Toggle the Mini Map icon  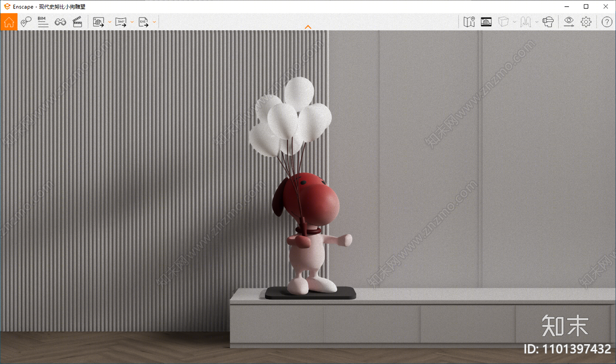(469, 22)
